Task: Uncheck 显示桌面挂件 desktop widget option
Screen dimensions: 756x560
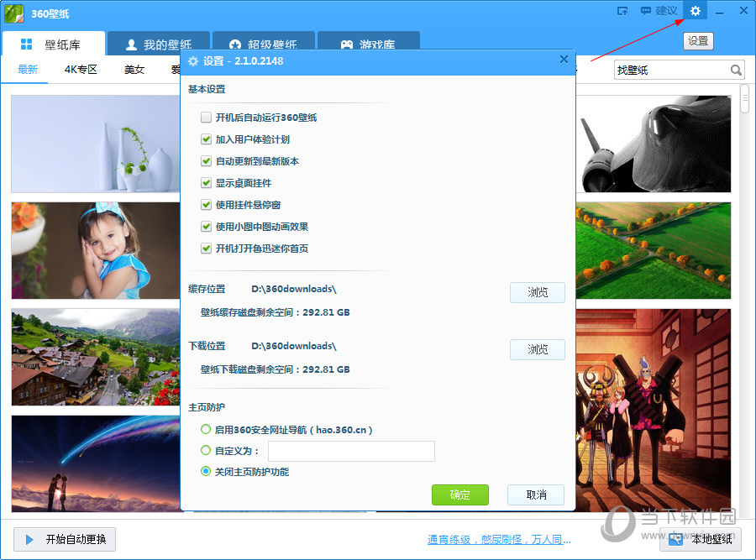Action: (x=206, y=183)
